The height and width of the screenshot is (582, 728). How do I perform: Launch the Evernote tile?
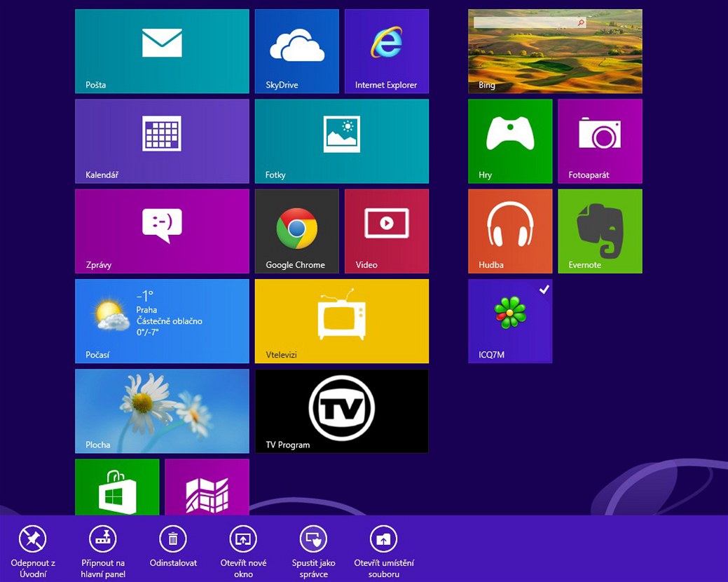click(x=600, y=231)
